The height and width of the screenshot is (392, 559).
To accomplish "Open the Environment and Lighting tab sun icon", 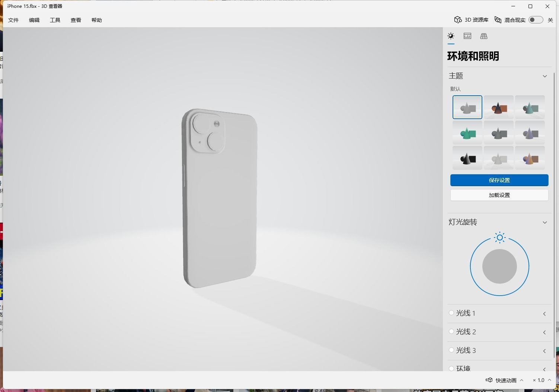I will pyautogui.click(x=451, y=36).
